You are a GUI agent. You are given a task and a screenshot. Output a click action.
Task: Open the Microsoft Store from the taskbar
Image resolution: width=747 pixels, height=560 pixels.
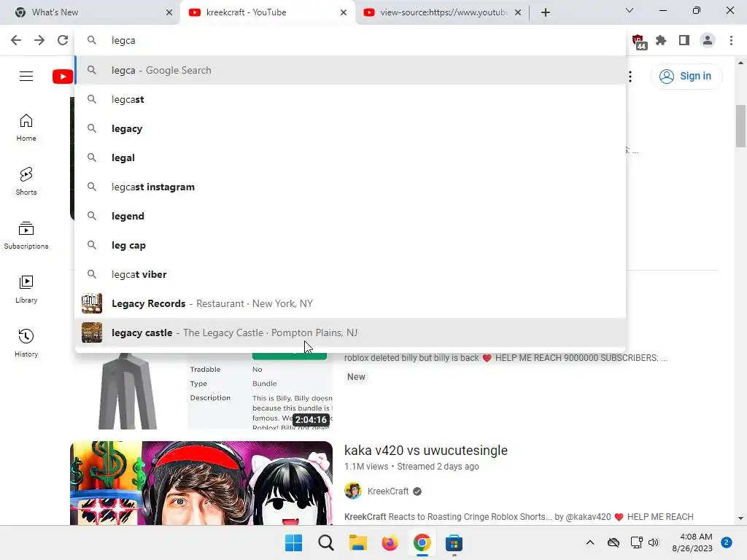454,542
